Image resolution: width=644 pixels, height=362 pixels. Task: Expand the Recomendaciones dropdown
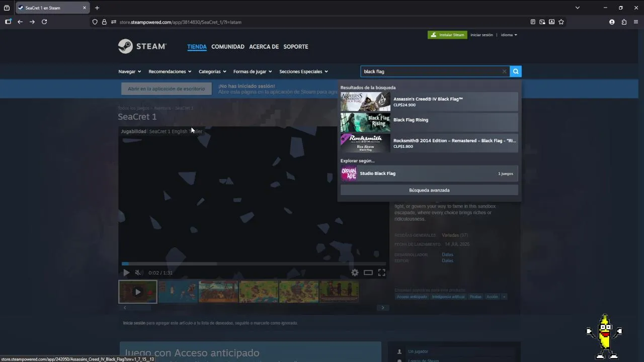click(170, 71)
